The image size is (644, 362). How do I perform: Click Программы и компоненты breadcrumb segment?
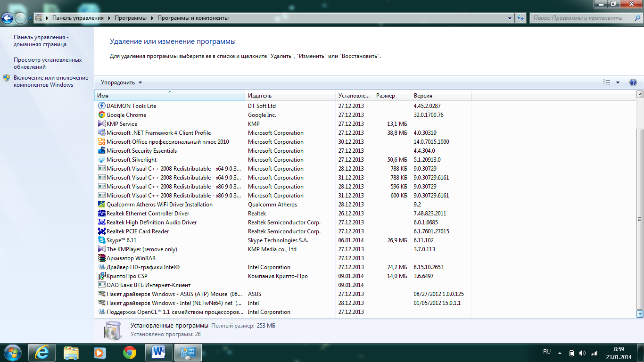(193, 18)
